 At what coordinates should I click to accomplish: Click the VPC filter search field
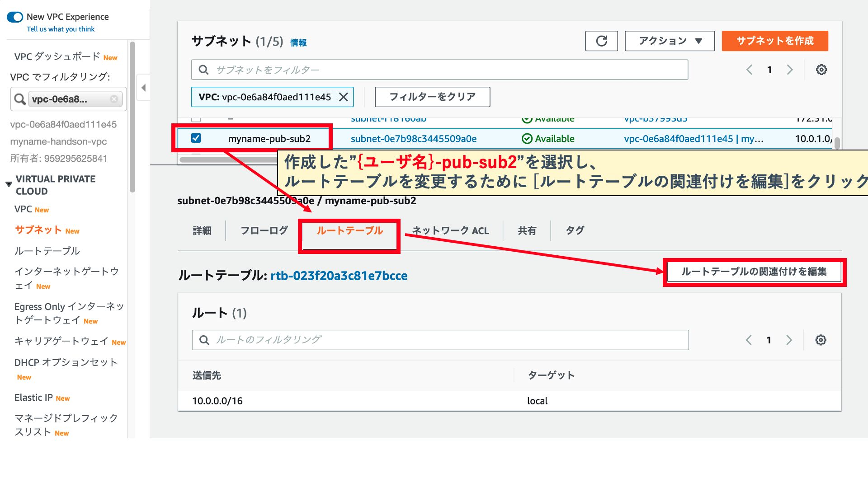pos(69,99)
